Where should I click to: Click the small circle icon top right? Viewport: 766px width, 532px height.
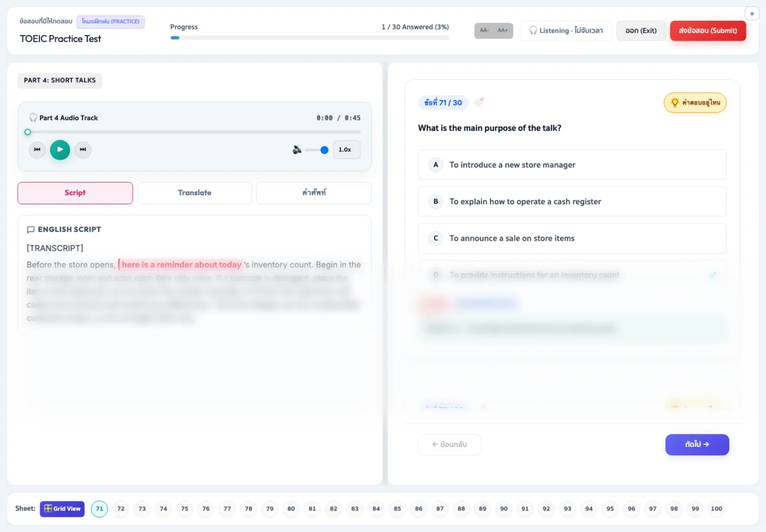pyautogui.click(x=752, y=13)
